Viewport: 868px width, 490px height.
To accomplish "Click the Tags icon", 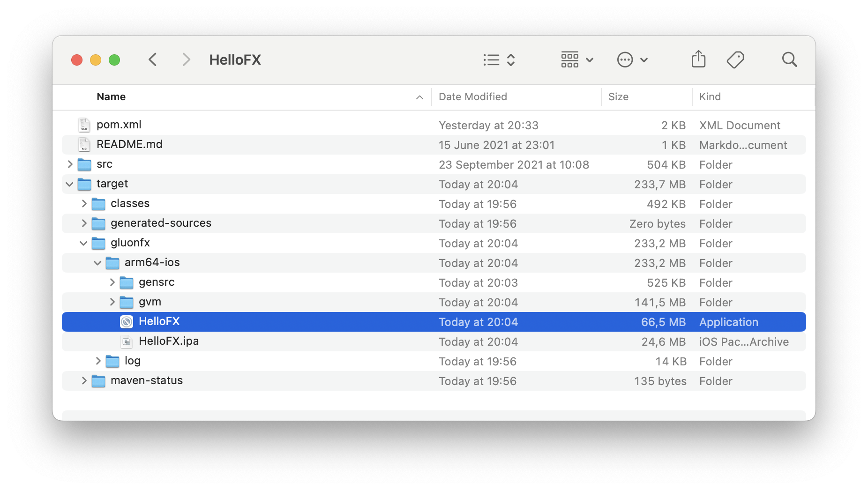I will [735, 59].
